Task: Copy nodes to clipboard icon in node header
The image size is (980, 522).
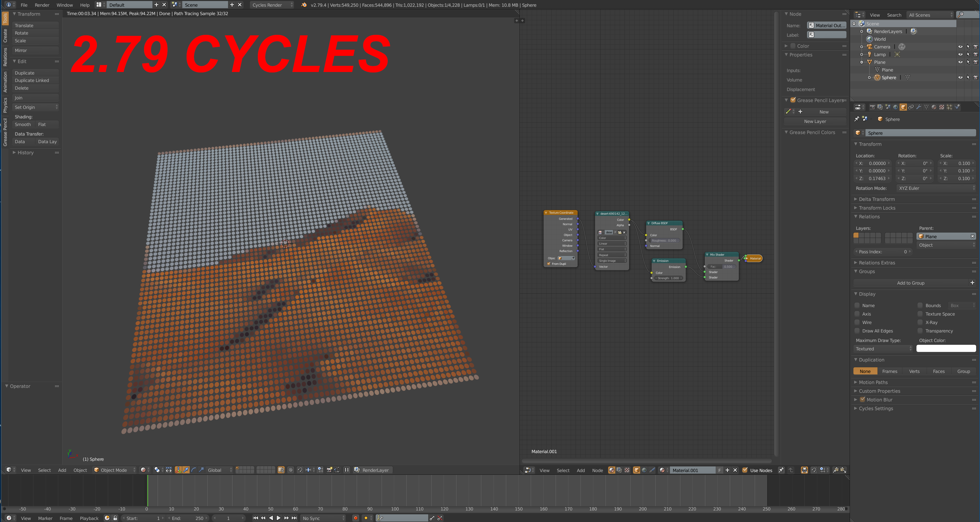Action: 835,470
